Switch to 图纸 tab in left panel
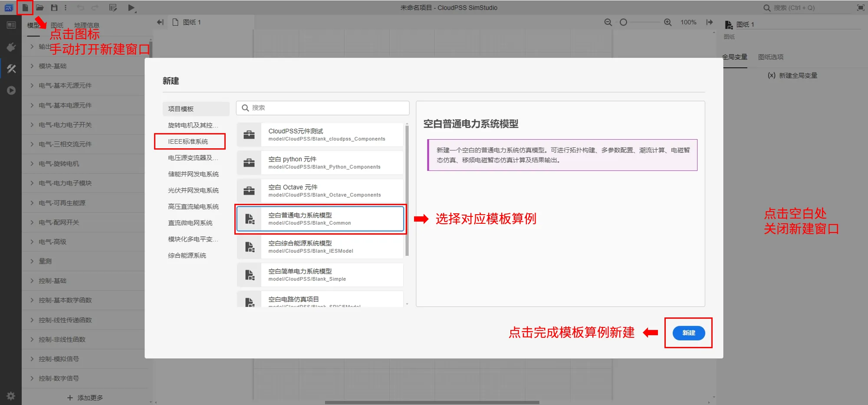The width and height of the screenshot is (868, 405). (57, 25)
